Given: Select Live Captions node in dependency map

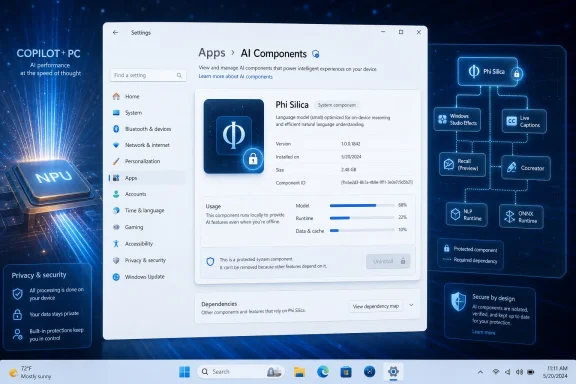Looking at the screenshot, I should (x=524, y=121).
